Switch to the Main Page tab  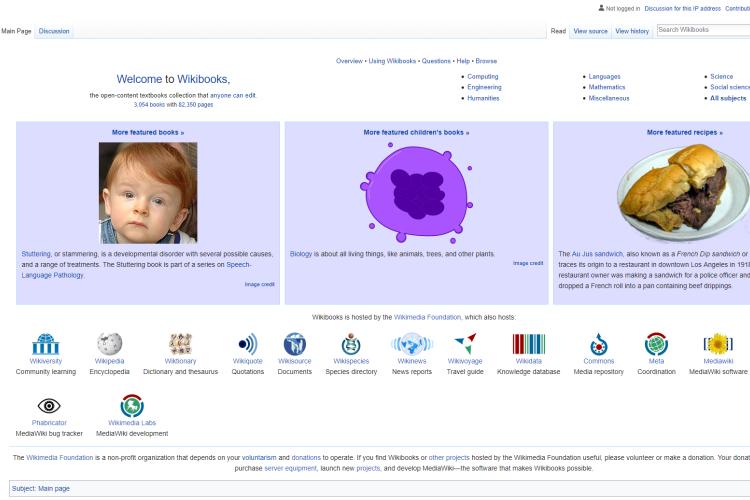pyautogui.click(x=16, y=31)
